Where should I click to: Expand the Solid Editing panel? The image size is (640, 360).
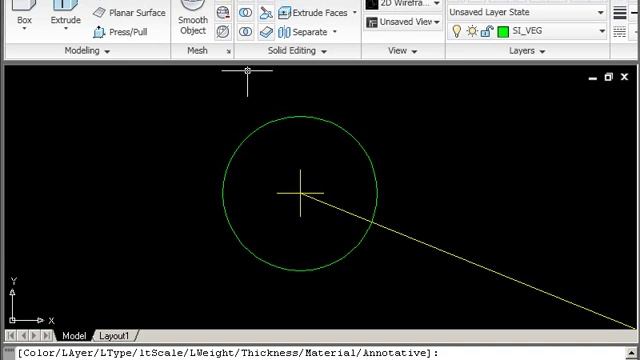(x=297, y=51)
